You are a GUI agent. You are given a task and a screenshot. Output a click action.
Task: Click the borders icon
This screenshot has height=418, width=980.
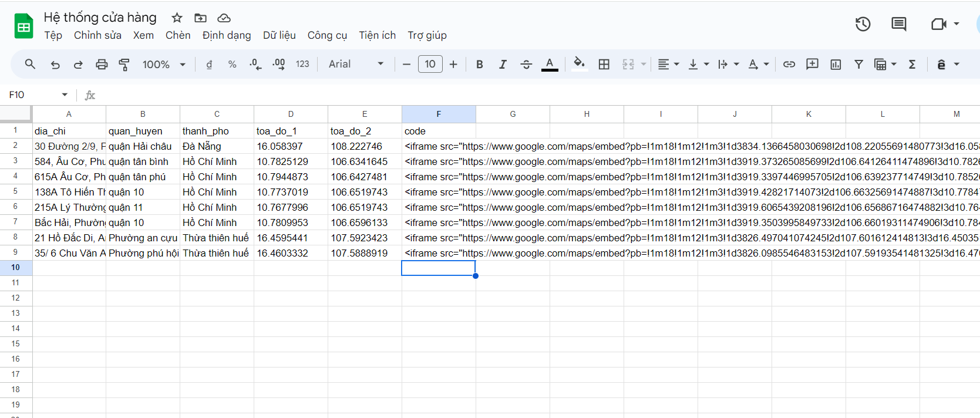click(x=604, y=64)
